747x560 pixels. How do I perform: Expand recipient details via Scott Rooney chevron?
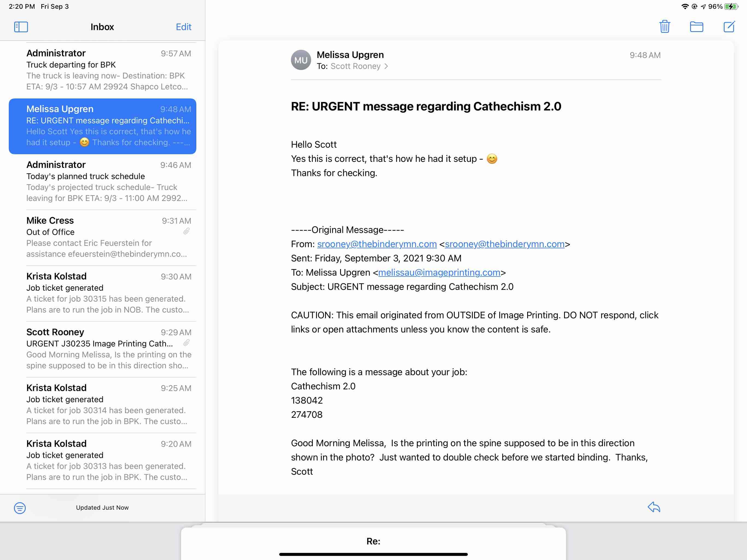click(x=386, y=66)
